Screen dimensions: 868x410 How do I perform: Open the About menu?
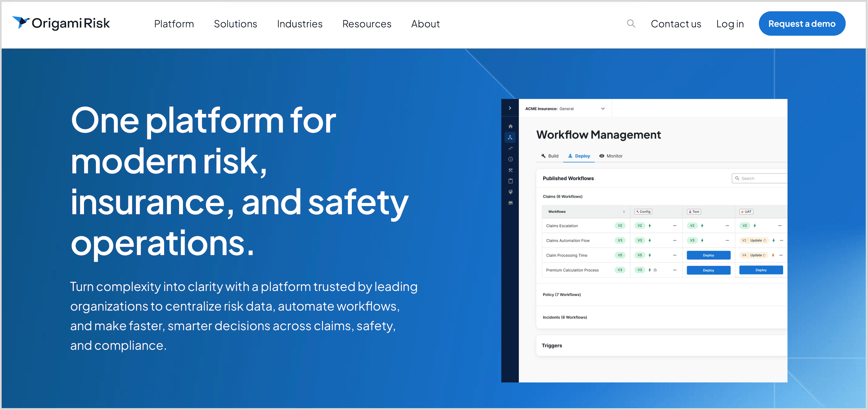[x=425, y=24]
